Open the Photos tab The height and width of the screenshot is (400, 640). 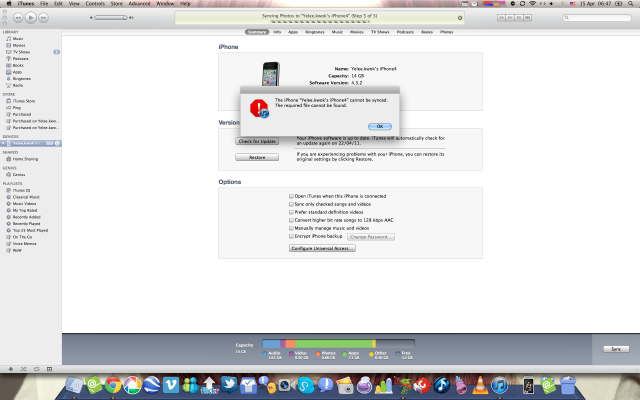coord(447,32)
